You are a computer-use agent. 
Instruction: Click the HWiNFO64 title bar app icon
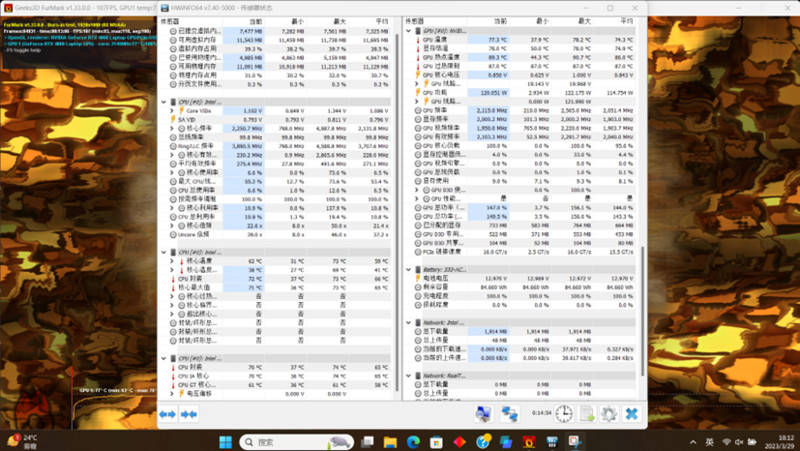tap(165, 8)
